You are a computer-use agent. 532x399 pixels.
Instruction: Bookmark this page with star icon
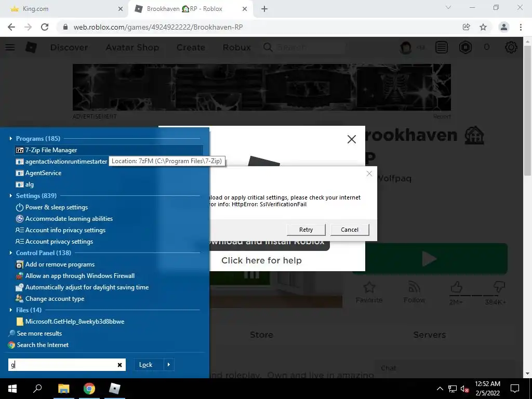pos(483,27)
